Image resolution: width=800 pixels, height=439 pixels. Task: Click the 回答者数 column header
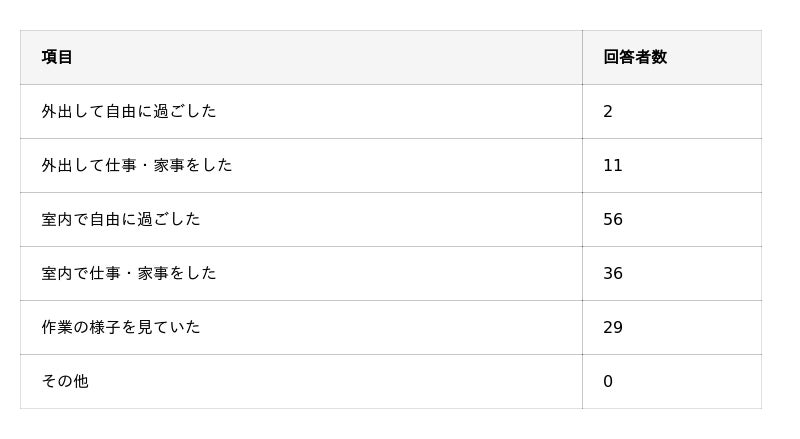coord(635,57)
